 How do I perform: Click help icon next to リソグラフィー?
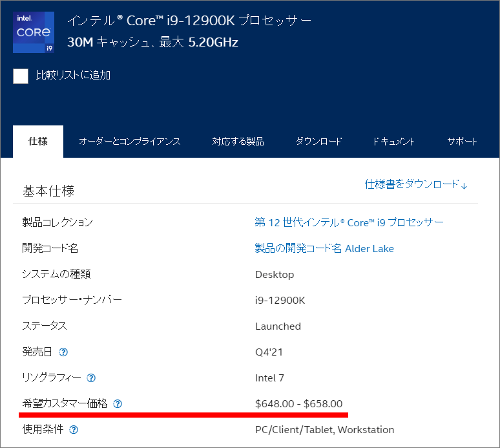click(91, 378)
